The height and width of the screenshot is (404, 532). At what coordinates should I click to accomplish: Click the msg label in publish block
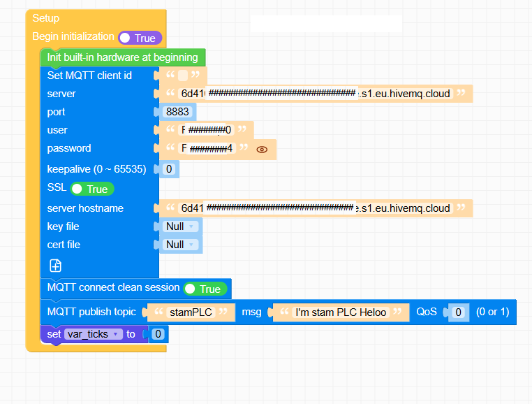click(251, 312)
